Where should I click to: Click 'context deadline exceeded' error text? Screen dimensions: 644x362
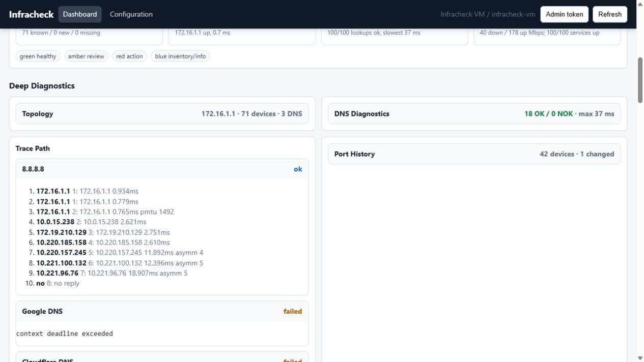tap(65, 334)
